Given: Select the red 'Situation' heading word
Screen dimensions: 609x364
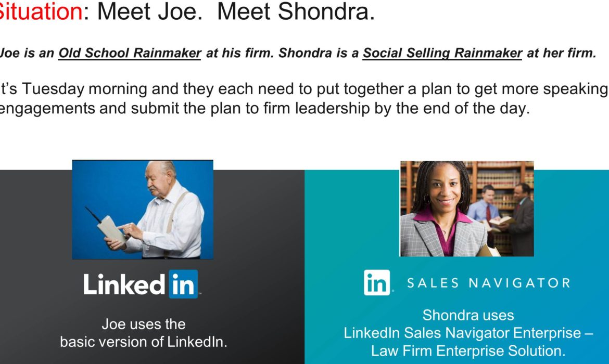Looking at the screenshot, I should coord(41,11).
